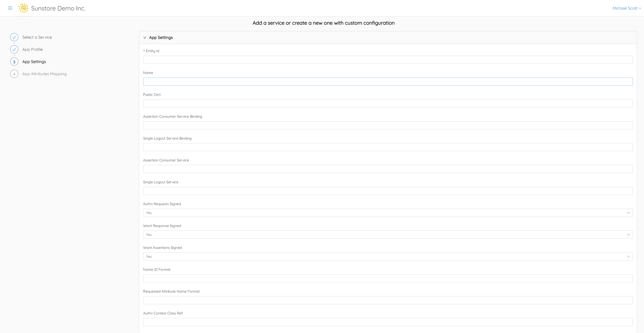Focus the Assertion Consumer Service field
Viewport: 644px width, 333px height.
click(388, 169)
